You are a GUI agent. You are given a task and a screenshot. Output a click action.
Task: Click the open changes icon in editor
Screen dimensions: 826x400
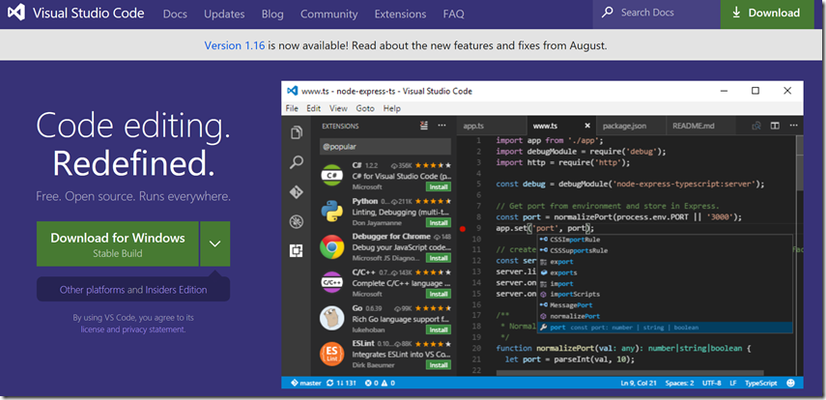tap(756, 126)
